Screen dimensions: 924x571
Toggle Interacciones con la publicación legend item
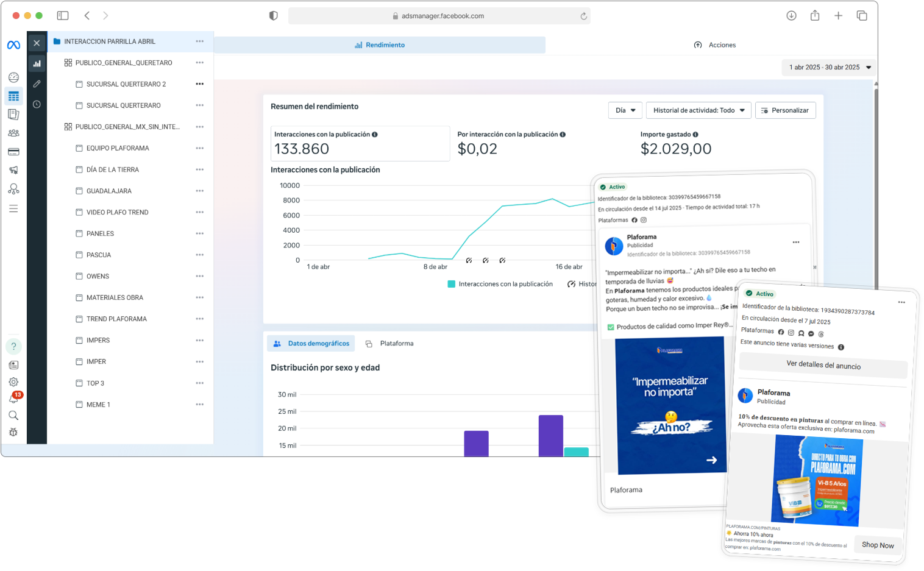click(500, 284)
